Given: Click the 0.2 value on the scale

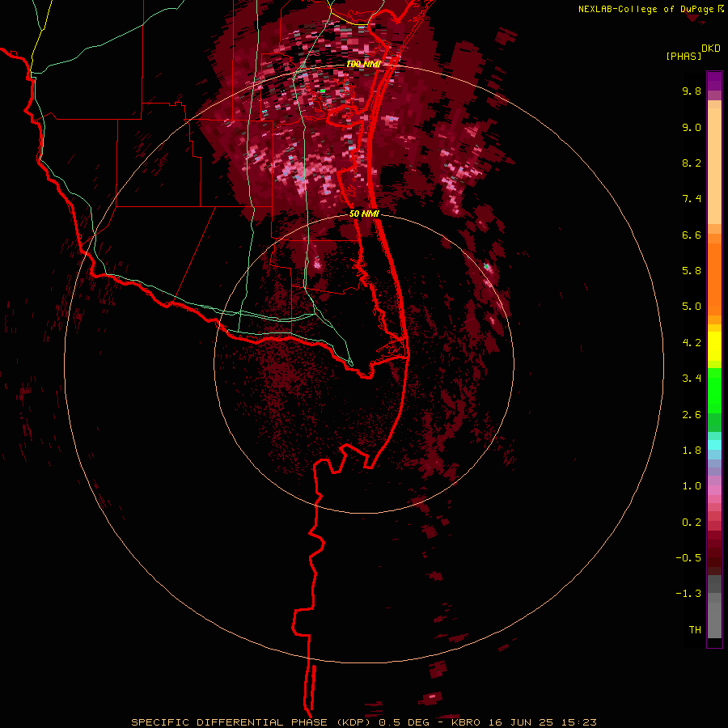Looking at the screenshot, I should (x=692, y=523).
